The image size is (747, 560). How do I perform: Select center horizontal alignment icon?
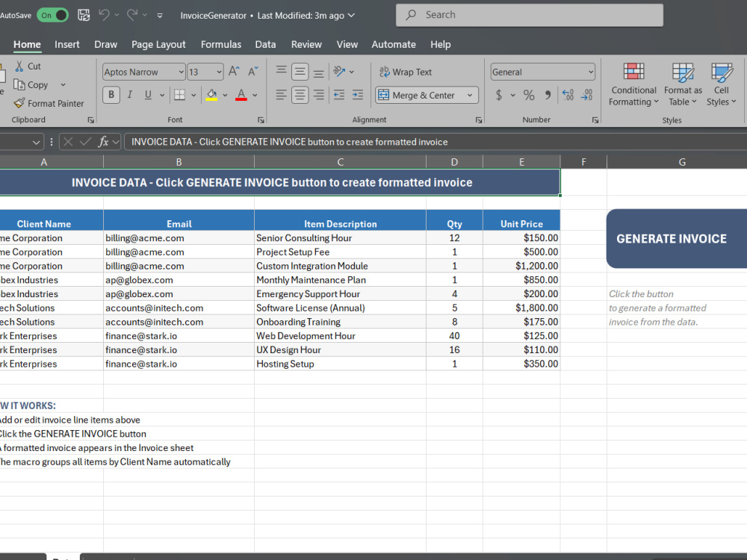pos(300,96)
